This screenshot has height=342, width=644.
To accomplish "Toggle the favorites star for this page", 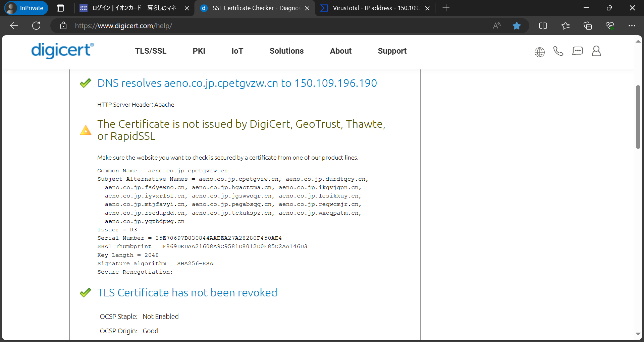I will [x=517, y=26].
